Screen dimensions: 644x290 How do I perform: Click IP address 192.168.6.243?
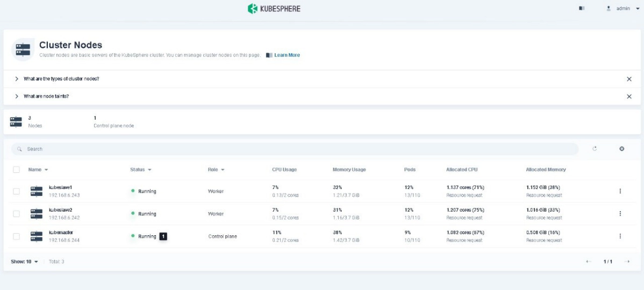pos(64,195)
